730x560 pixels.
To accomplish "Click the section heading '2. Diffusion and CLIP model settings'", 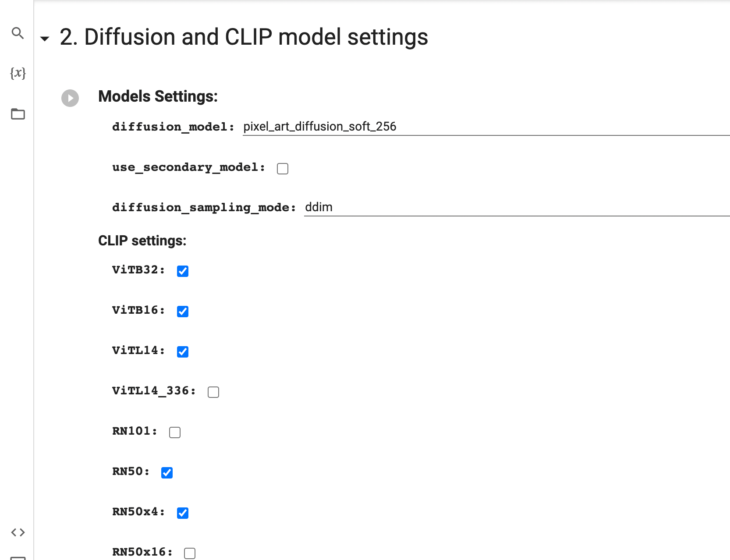I will coord(244,37).
